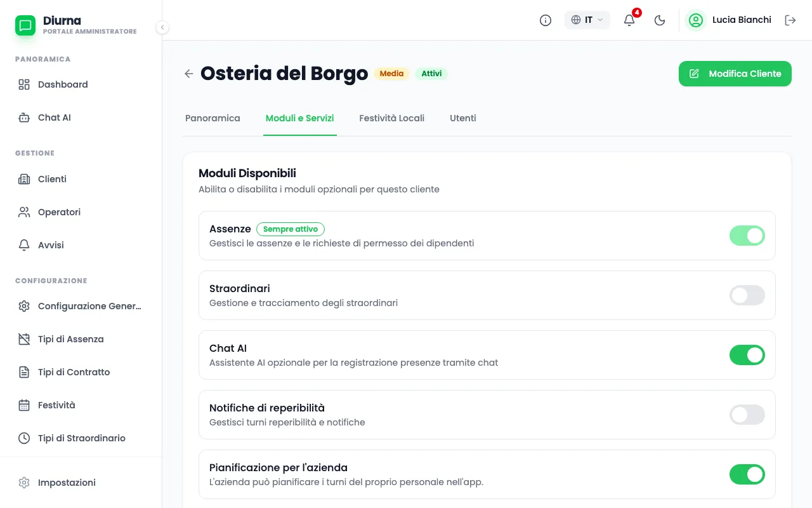Switch to the Panoramica tab
Image resolution: width=812 pixels, height=508 pixels.
(x=213, y=118)
